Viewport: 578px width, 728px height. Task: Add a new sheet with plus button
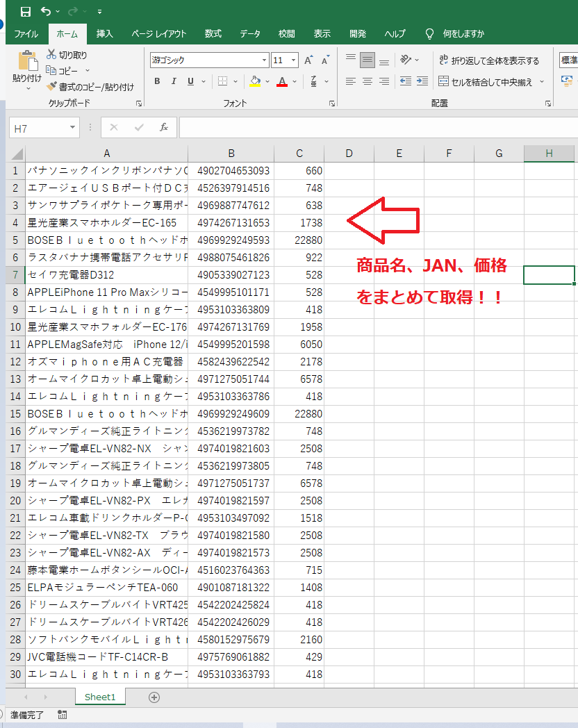(x=154, y=697)
